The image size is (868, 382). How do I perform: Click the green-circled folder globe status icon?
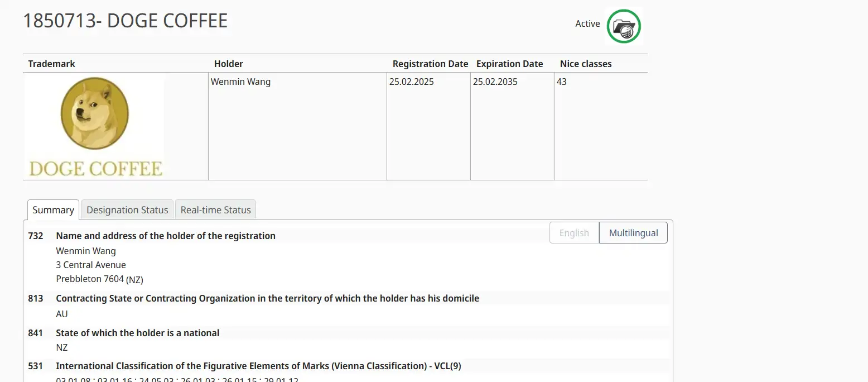click(x=624, y=26)
